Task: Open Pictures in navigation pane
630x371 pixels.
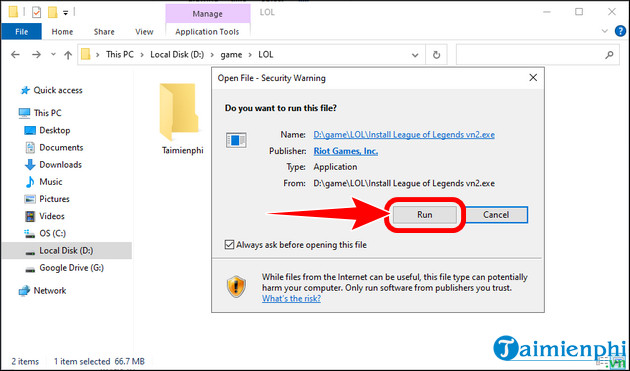Action: [x=54, y=199]
